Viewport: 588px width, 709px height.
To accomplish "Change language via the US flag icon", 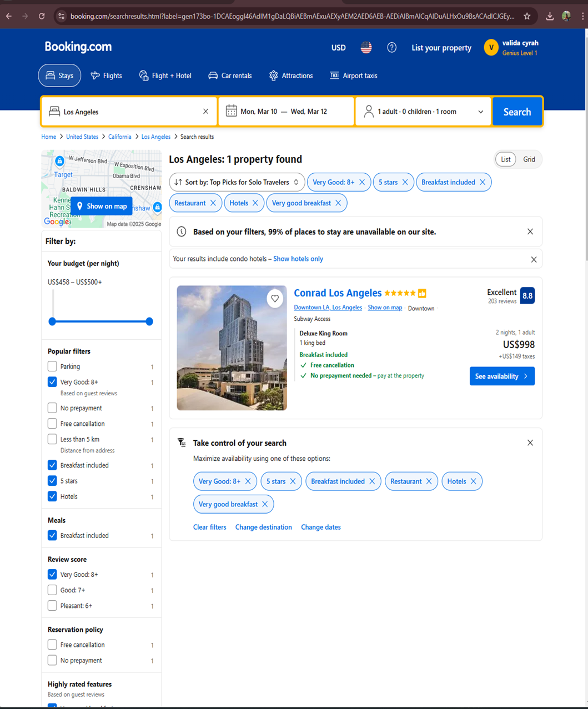I will pos(366,48).
